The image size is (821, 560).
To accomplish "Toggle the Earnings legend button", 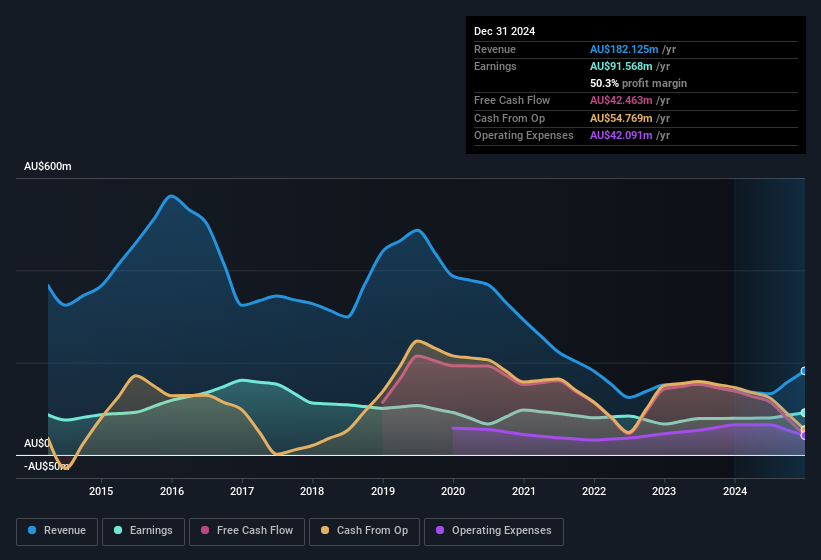I will [x=143, y=531].
